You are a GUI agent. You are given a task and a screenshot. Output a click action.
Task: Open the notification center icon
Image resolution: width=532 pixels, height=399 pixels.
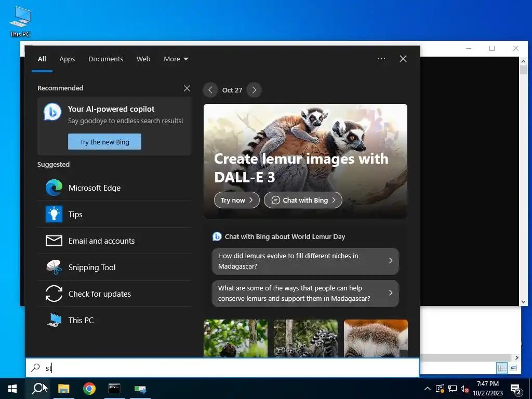click(516, 389)
